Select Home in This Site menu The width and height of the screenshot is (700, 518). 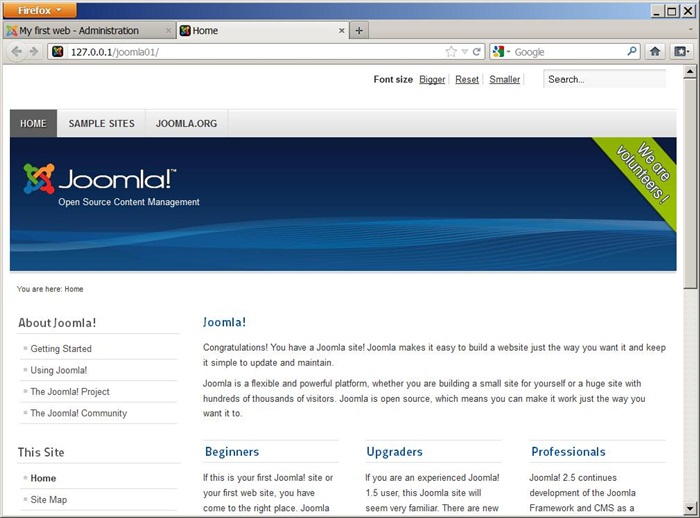pos(43,478)
